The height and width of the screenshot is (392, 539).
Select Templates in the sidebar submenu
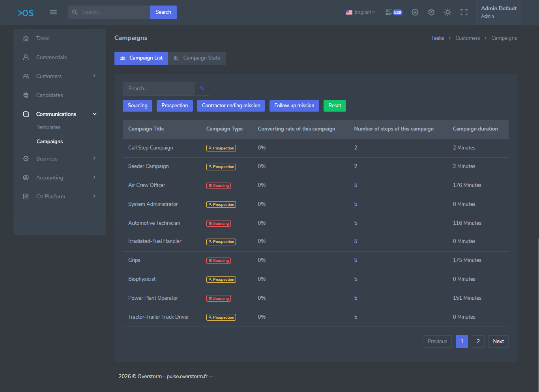[49, 127]
